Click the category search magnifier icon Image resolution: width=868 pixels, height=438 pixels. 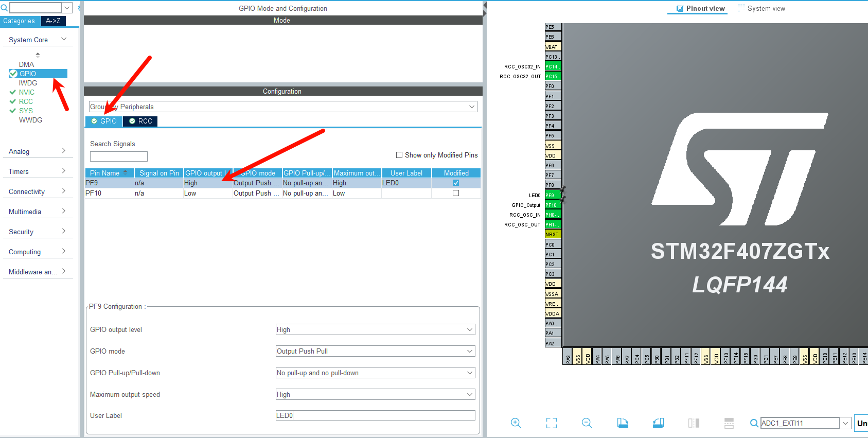4,8
